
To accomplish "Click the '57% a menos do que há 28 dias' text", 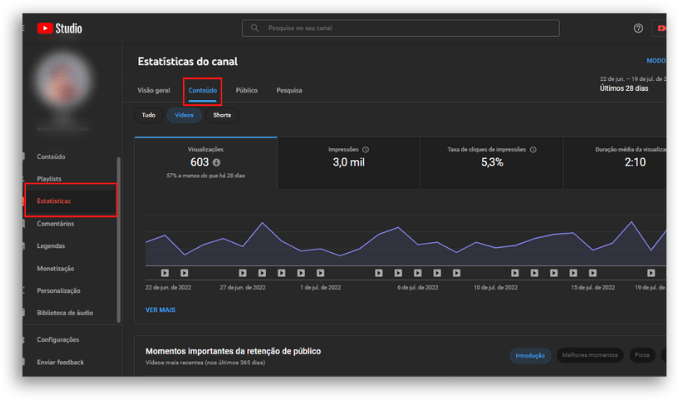I will [x=206, y=176].
